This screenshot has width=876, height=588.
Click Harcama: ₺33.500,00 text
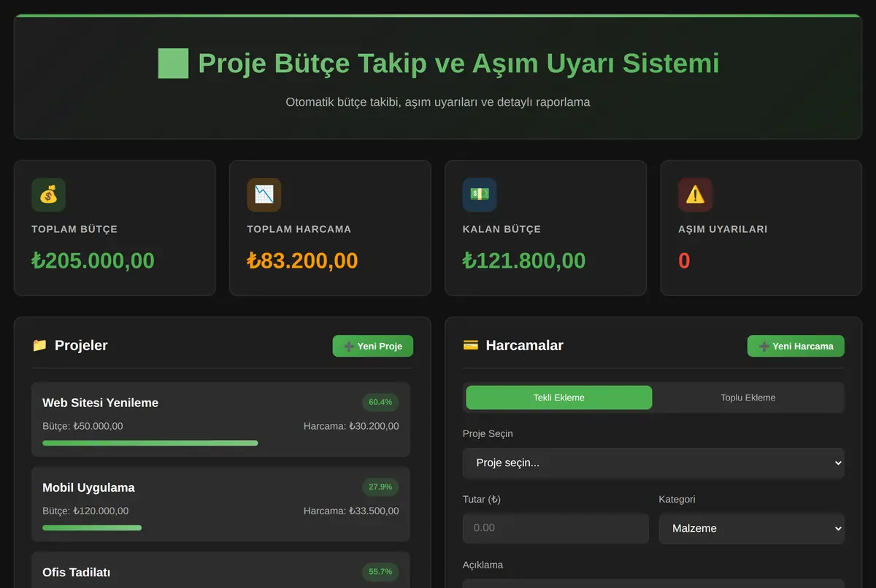click(351, 511)
